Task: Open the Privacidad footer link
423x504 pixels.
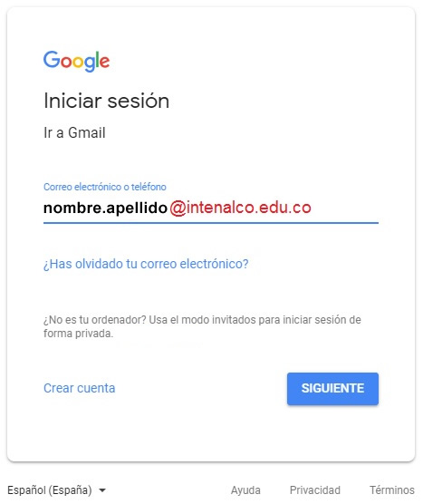Action: [315, 490]
